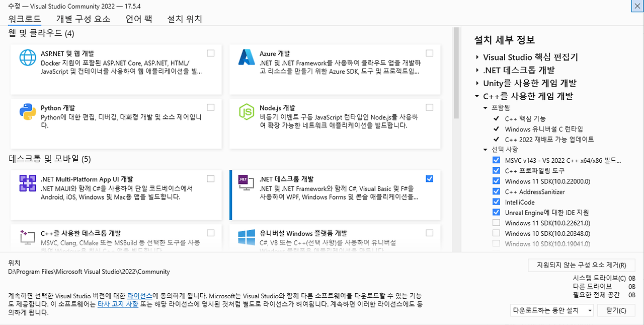
Task: Click 지원되지 않는 구성 요소 제거 button
Action: 582,265
